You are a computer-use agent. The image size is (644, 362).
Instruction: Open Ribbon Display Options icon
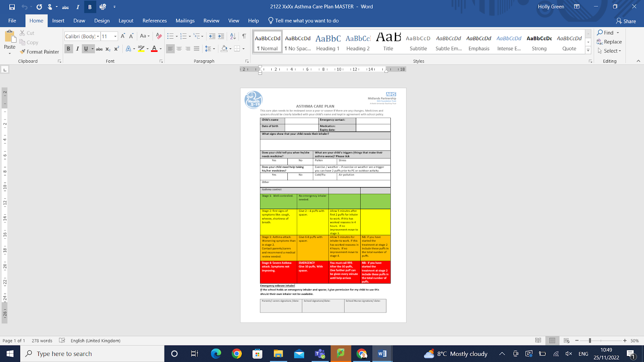click(x=577, y=7)
